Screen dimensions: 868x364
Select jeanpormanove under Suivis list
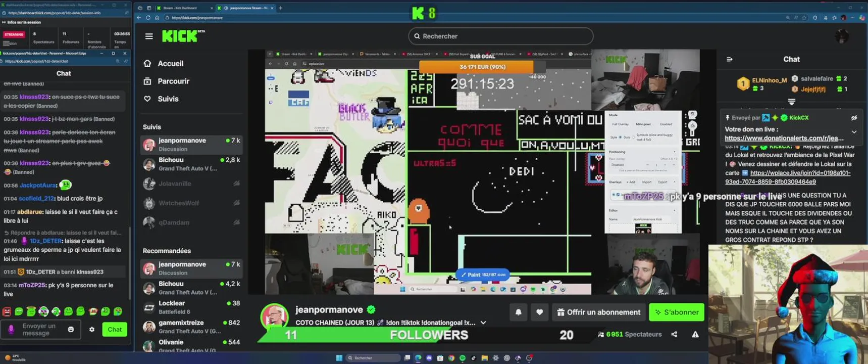click(x=191, y=145)
